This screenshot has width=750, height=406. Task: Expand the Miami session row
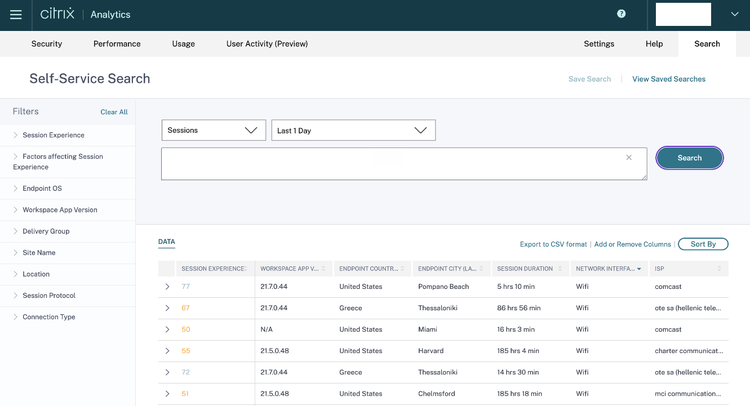coord(167,329)
